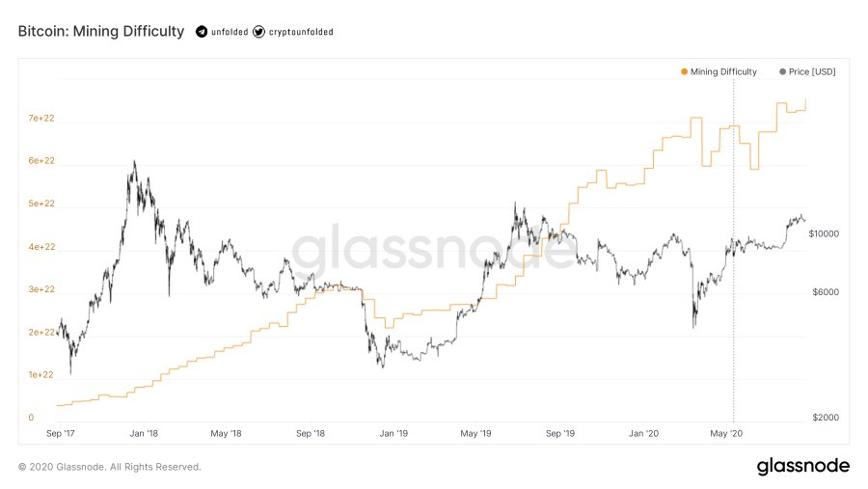Click the glassnode logo at bottom right
The image size is (868, 489).
(802, 467)
